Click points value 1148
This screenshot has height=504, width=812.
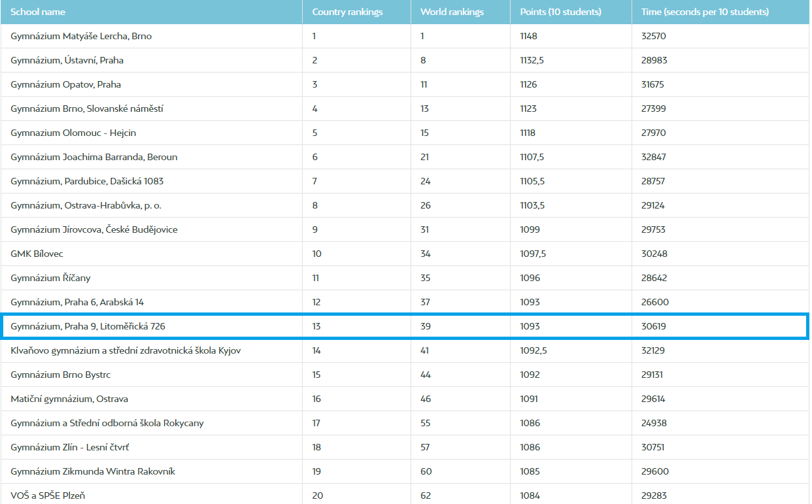coord(528,36)
